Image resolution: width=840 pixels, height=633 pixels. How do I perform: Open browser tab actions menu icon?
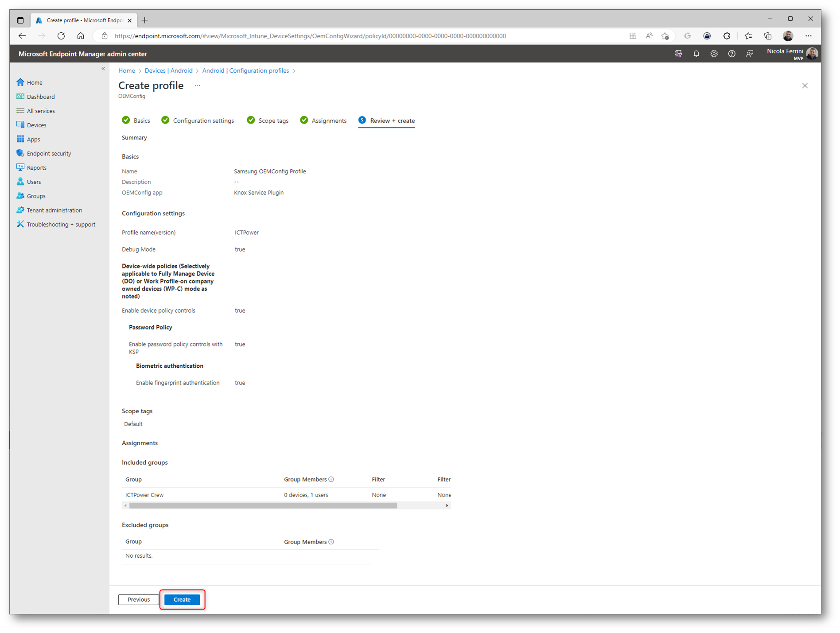point(20,20)
